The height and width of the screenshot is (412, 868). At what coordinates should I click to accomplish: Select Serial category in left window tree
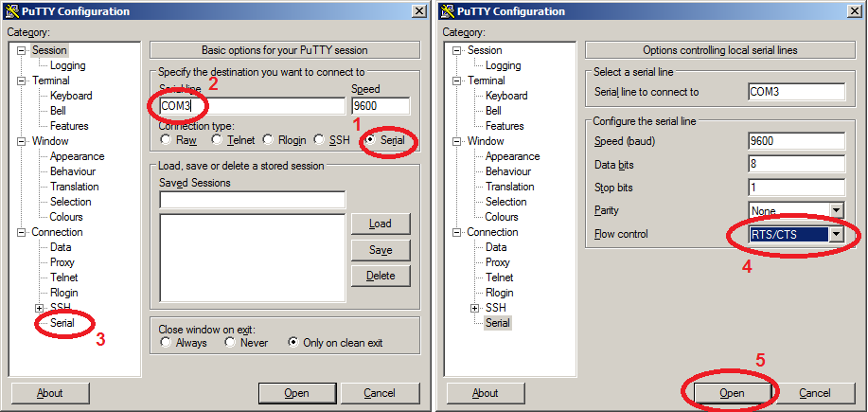pyautogui.click(x=62, y=323)
